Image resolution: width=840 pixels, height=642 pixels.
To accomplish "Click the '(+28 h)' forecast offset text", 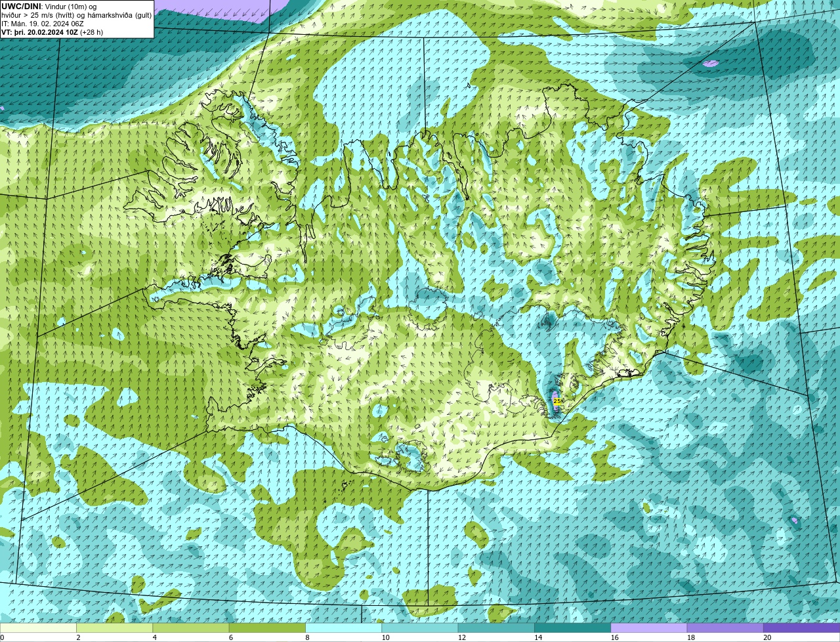I will click(92, 32).
